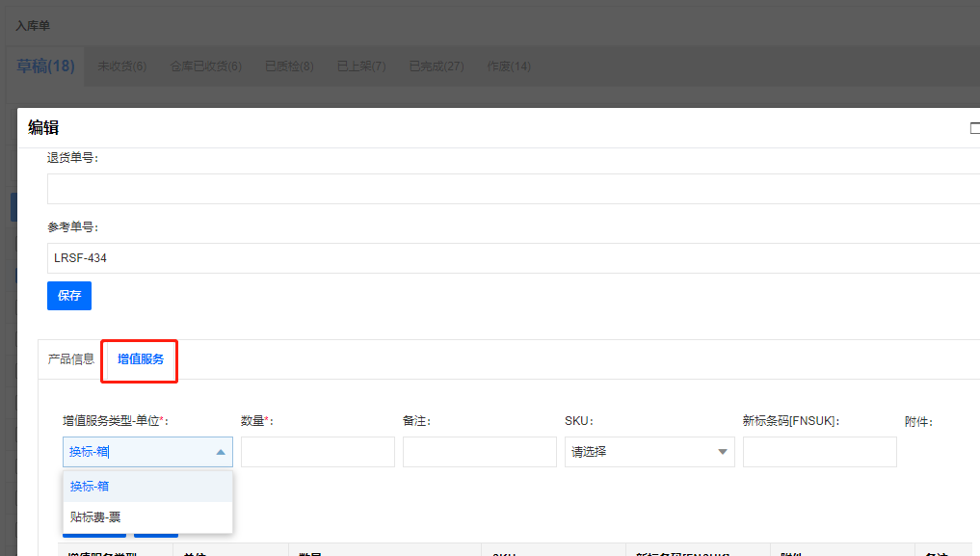Click the 退货单号 input field
Viewport: 980px width, 556px height.
click(514, 189)
